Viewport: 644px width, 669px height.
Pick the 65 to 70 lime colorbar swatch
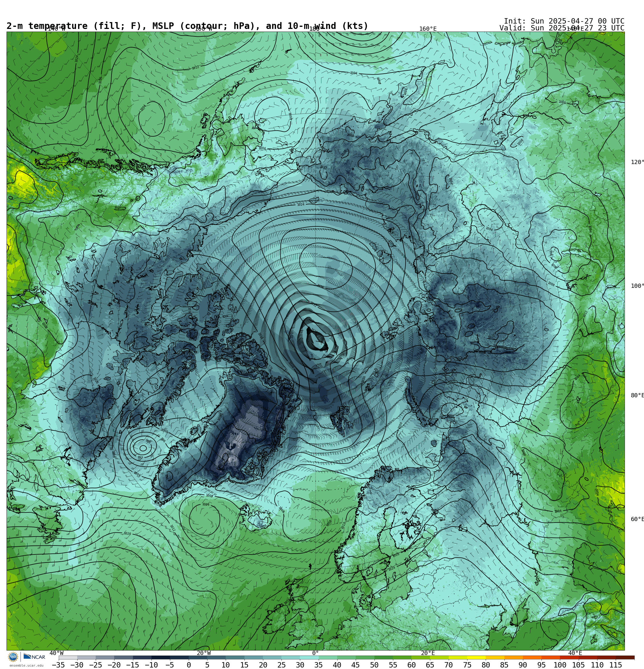439,657
